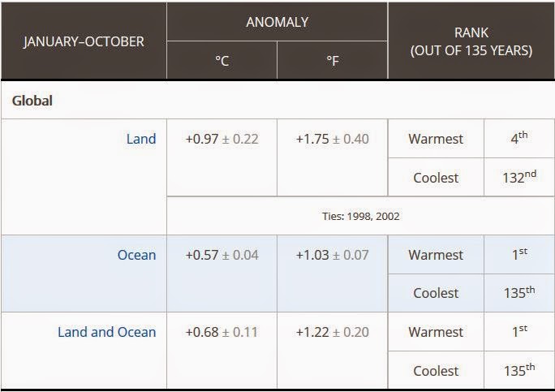Click the 132nd coolest rank cell
This screenshot has width=555, height=392.
click(x=518, y=177)
